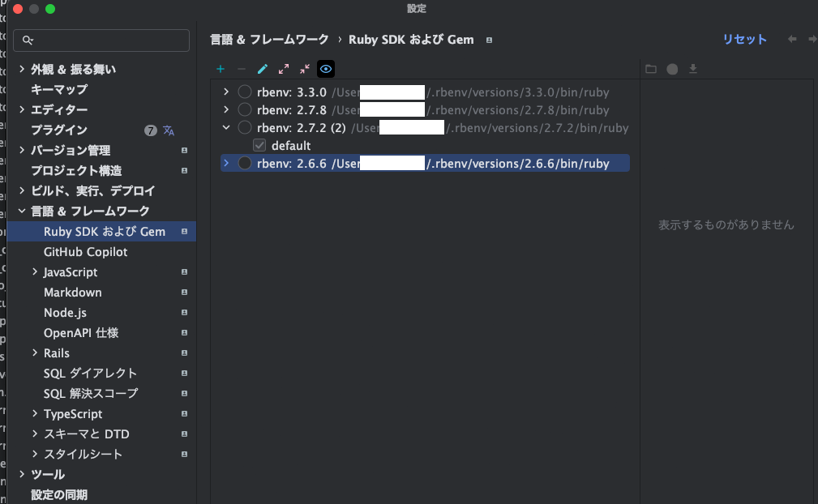Viewport: 818px width, 504px height.
Task: Click the project icon beside SQL ダイアレクト
Action: (184, 374)
